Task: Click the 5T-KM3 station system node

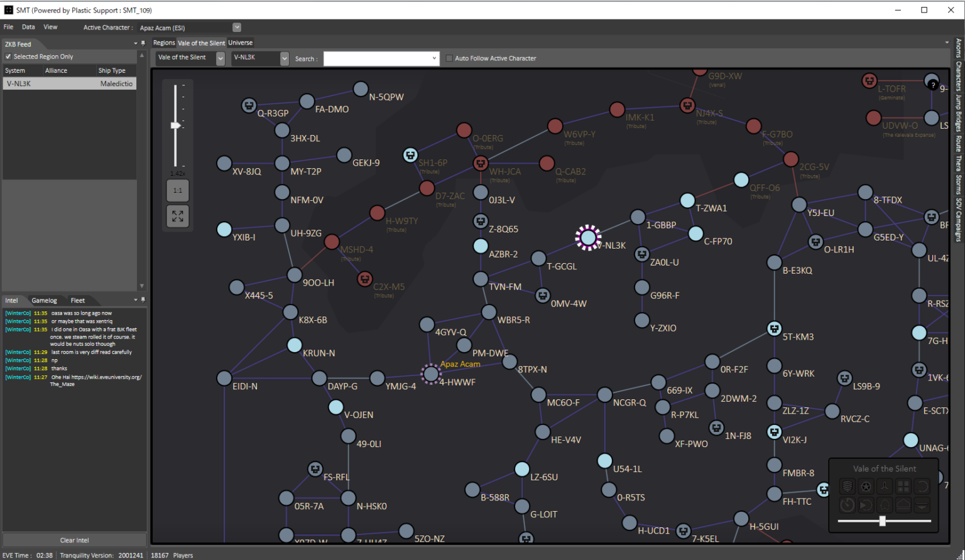Action: [774, 328]
